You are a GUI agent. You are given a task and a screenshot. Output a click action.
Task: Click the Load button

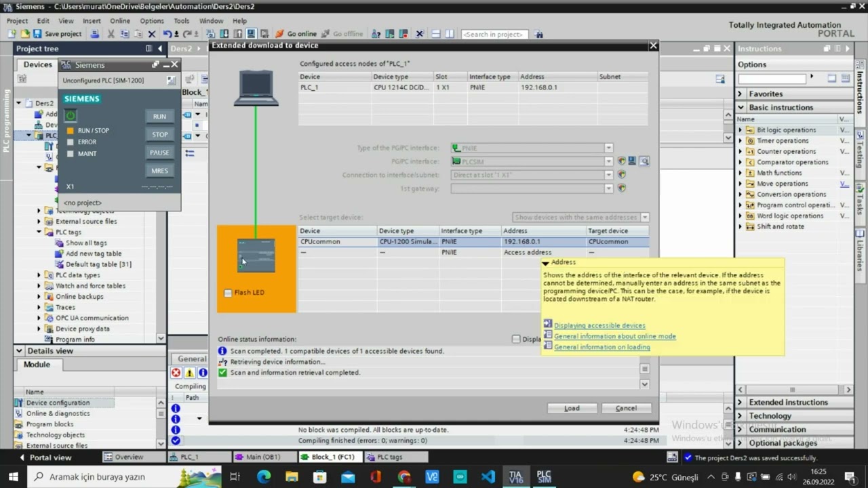coord(572,408)
